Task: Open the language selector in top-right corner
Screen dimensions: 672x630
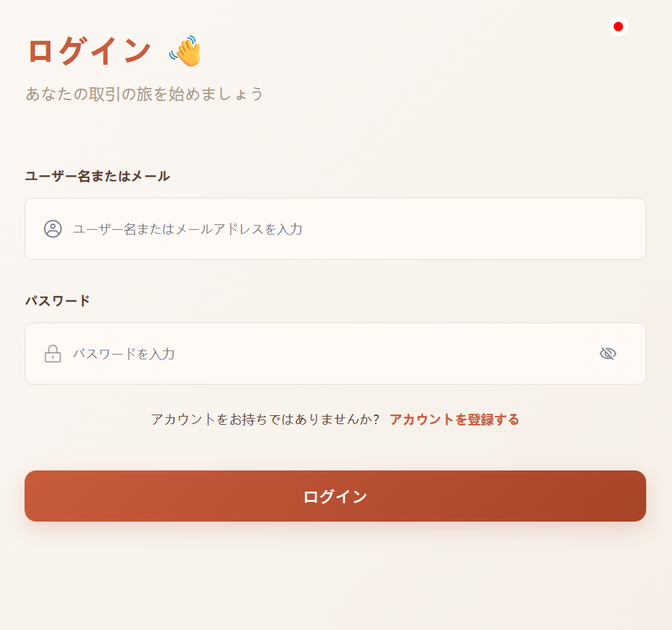Action: (x=618, y=27)
